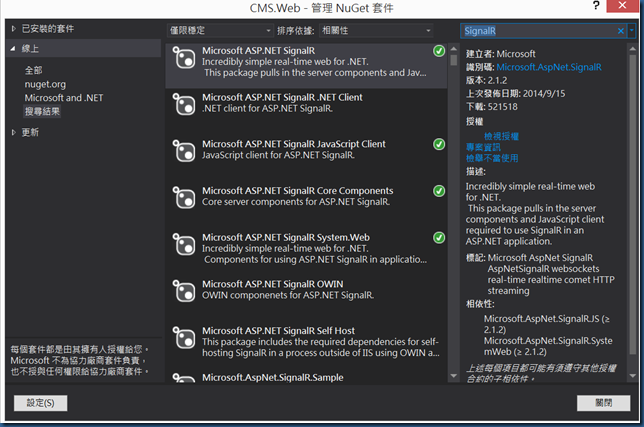Select the nuget.org source
The image size is (644, 427).
pos(45,84)
